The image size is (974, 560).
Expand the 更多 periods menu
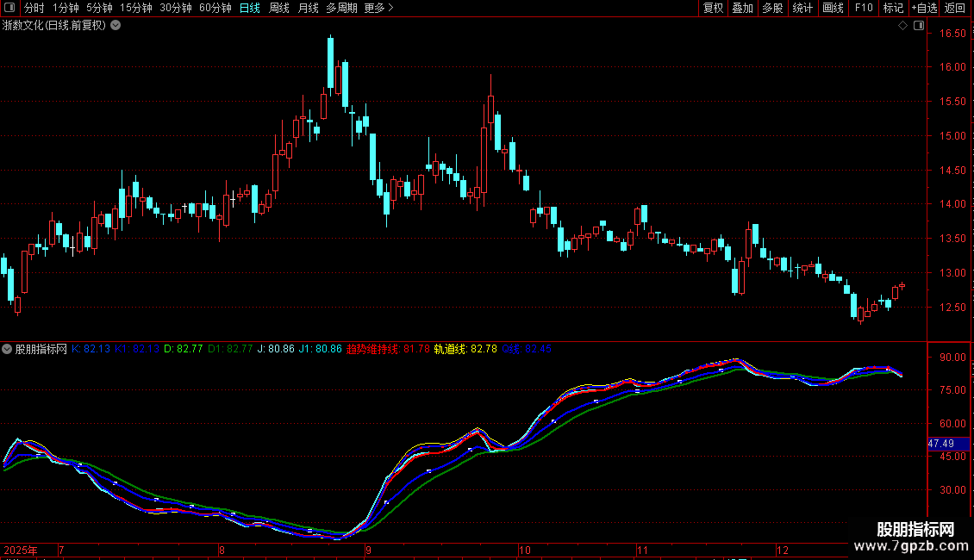[x=378, y=8]
